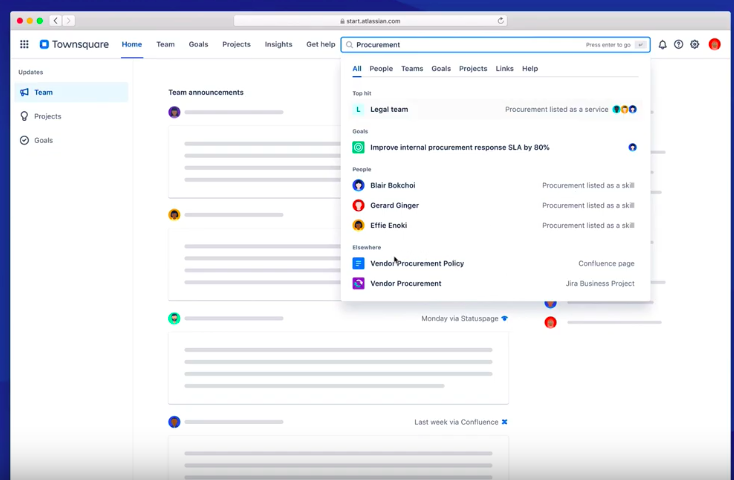Click the Jira Business Project label

(x=600, y=283)
